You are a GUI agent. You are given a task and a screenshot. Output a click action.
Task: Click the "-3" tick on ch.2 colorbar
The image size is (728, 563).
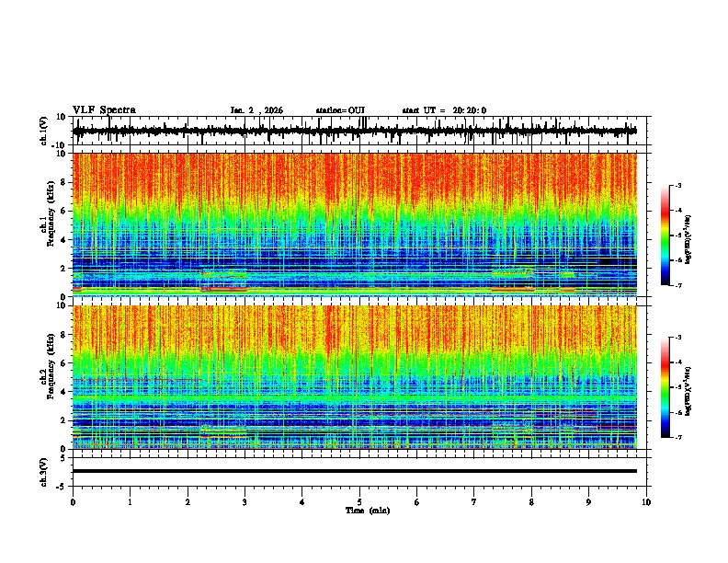click(x=678, y=338)
